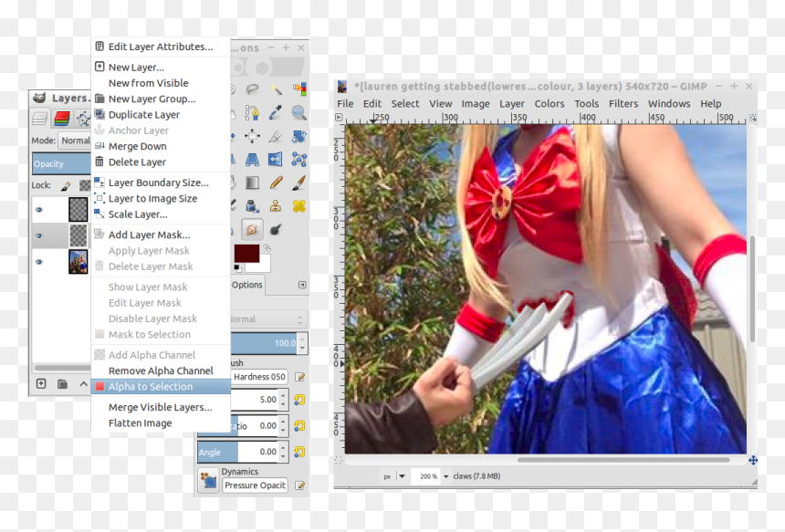Select the Color Picker eyedropper tool
Image resolution: width=785 pixels, height=532 pixels.
point(276,112)
